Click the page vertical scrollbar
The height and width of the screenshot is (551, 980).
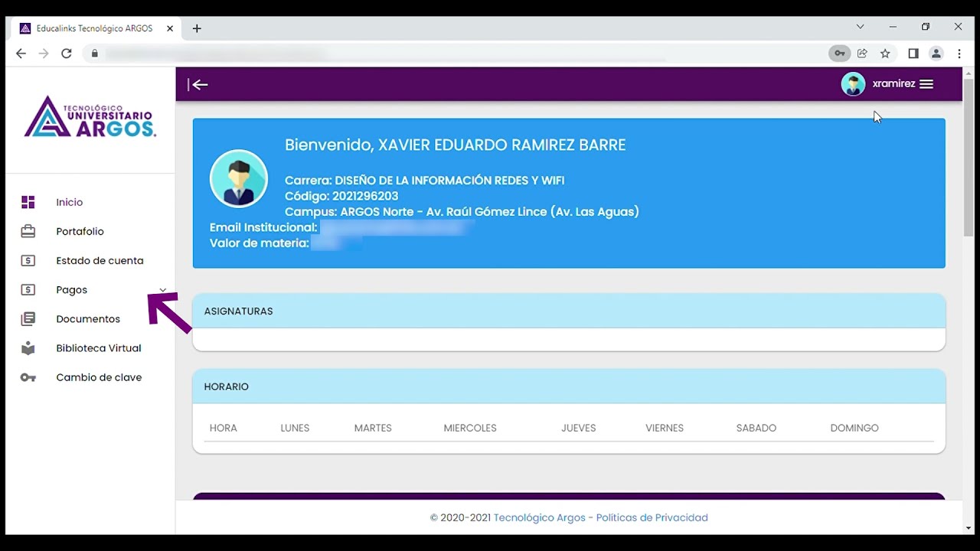969,157
